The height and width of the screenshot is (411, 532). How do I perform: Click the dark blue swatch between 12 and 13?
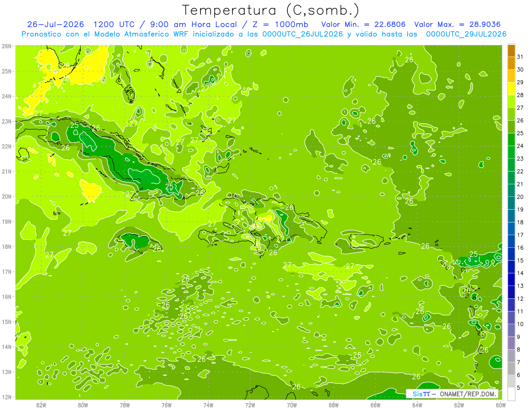511,292
